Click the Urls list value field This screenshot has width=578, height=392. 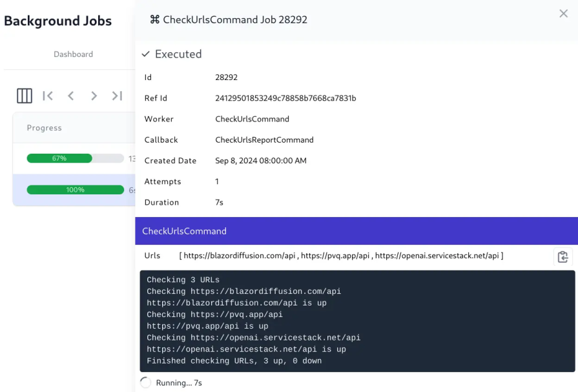pyautogui.click(x=341, y=256)
